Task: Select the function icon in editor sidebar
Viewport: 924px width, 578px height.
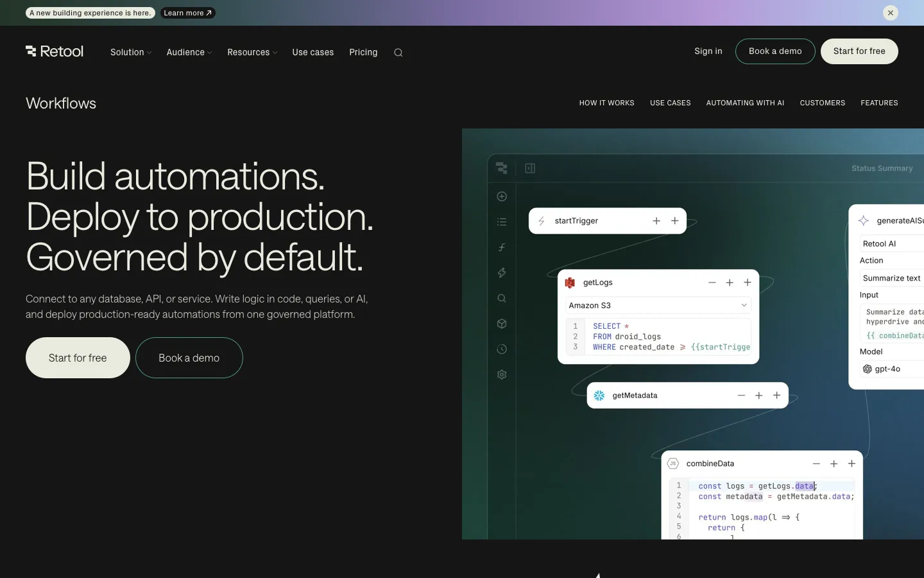Action: [502, 247]
